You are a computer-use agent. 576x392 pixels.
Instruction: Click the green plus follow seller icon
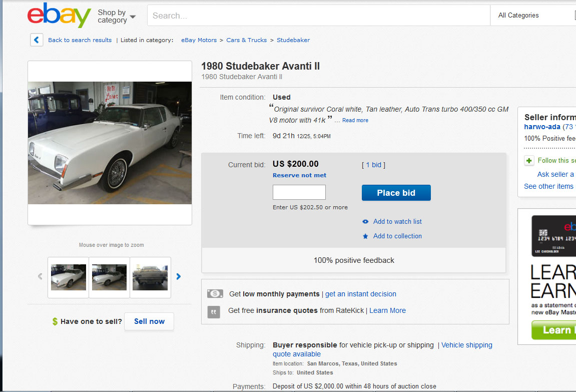(529, 161)
